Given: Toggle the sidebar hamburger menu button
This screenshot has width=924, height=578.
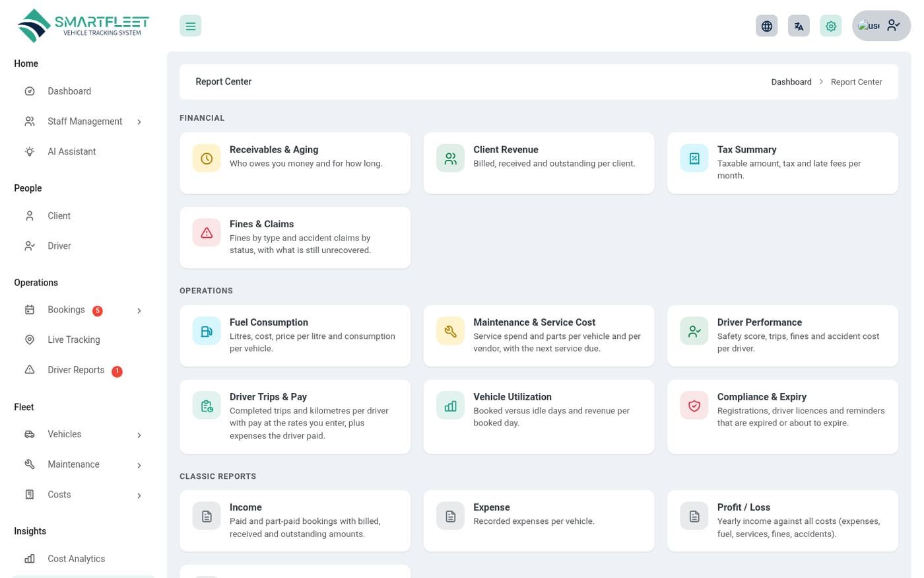Looking at the screenshot, I should click(x=190, y=26).
